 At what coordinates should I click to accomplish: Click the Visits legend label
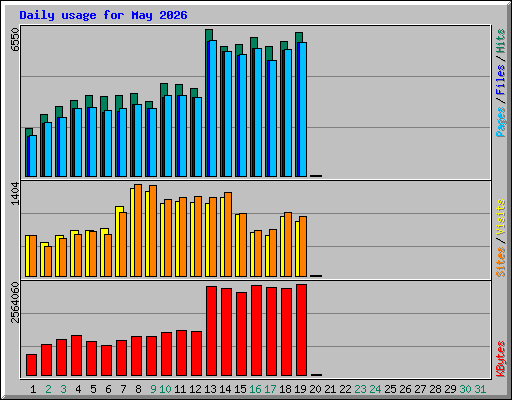501,218
